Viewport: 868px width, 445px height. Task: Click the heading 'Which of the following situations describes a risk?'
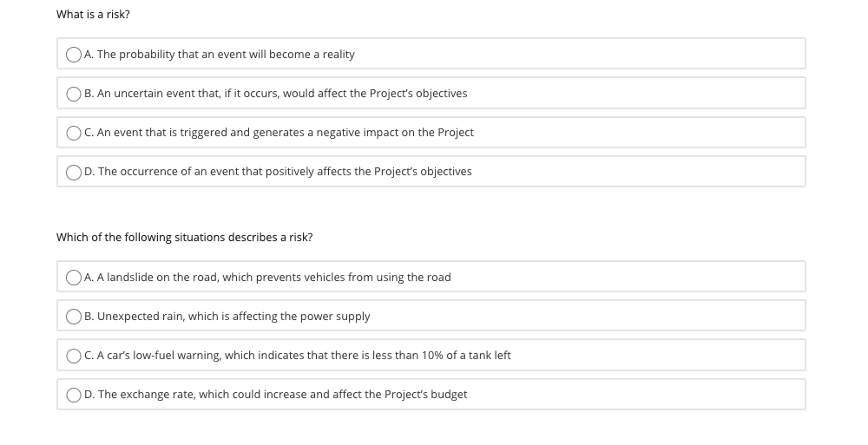(x=184, y=238)
